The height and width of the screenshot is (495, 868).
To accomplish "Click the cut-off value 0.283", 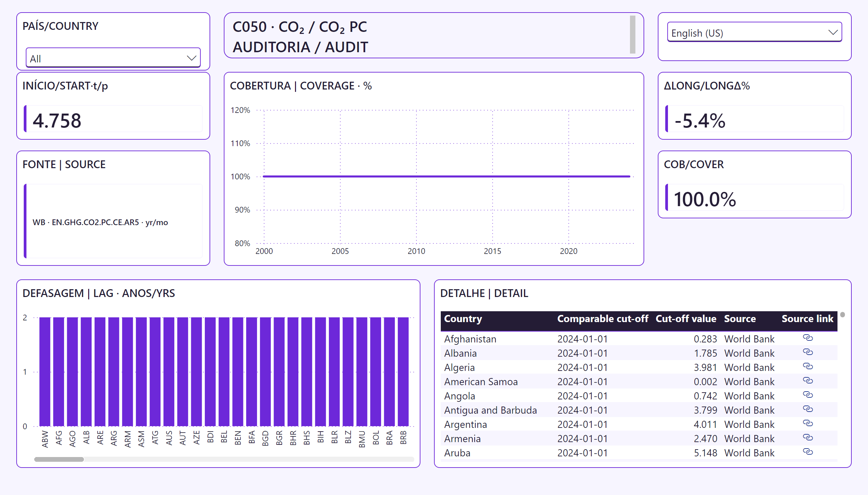I will 705,339.
